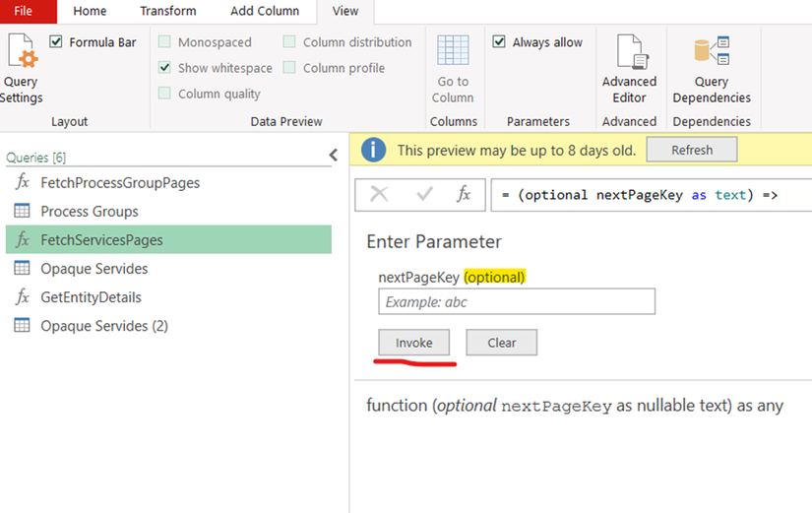Viewport: 812px width, 513px height.
Task: Uncheck Always allow parameters checkbox
Action: coord(500,42)
